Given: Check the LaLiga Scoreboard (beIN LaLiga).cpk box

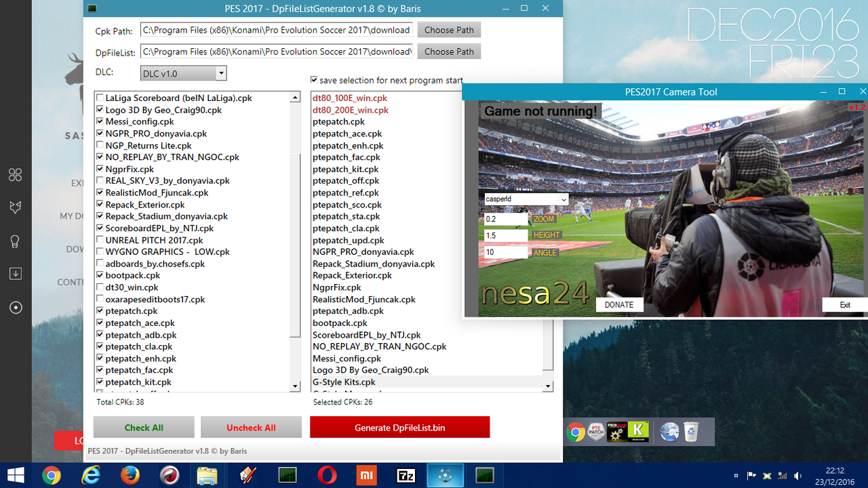Looking at the screenshot, I should (100, 98).
